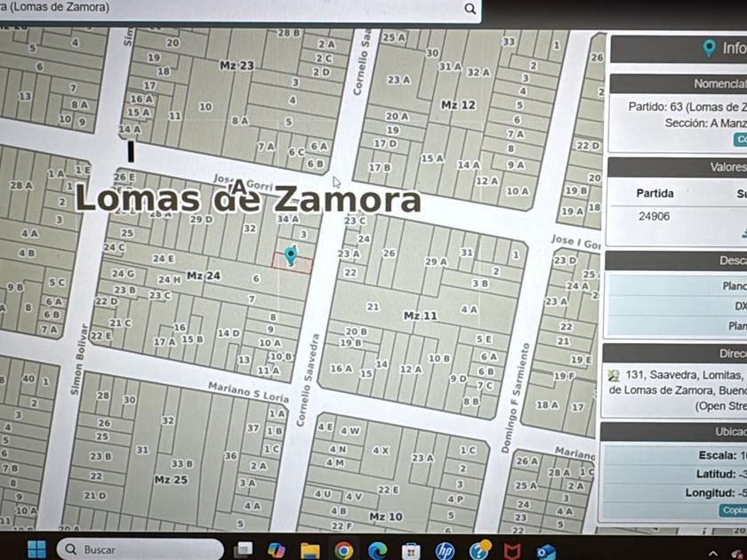
Task: Click parcel 22 F in block Mz 10
Action: pos(341,525)
